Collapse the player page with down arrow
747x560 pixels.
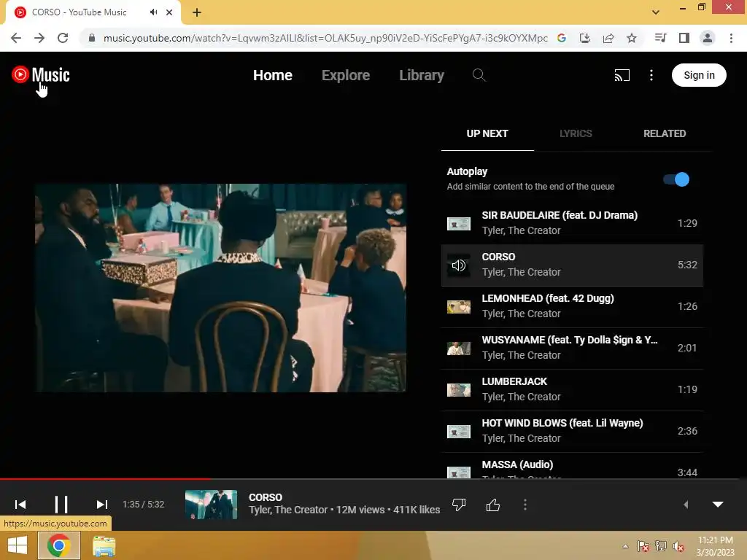718,505
